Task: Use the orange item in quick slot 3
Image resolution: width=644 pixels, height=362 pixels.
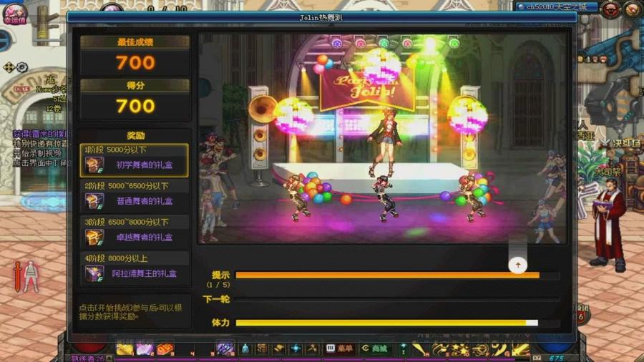Action: (x=165, y=349)
